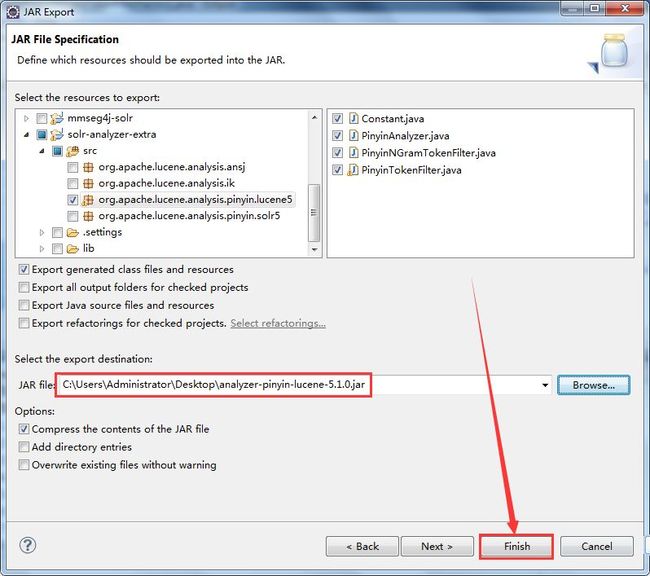Screen dimensions: 650x576
Task: Cancel the JAR export dialog
Action: (597, 547)
